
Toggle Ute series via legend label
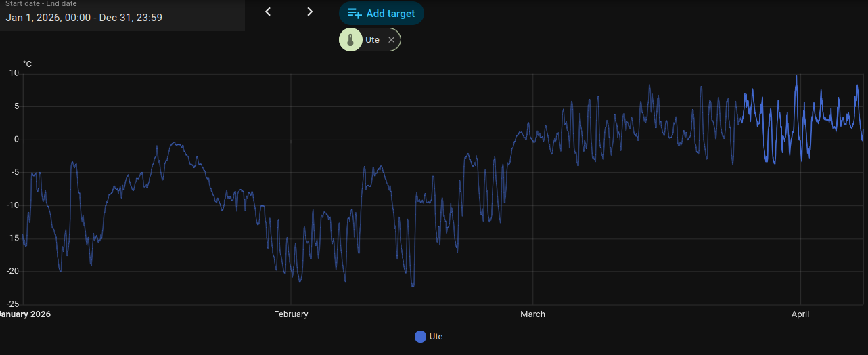[436, 337]
